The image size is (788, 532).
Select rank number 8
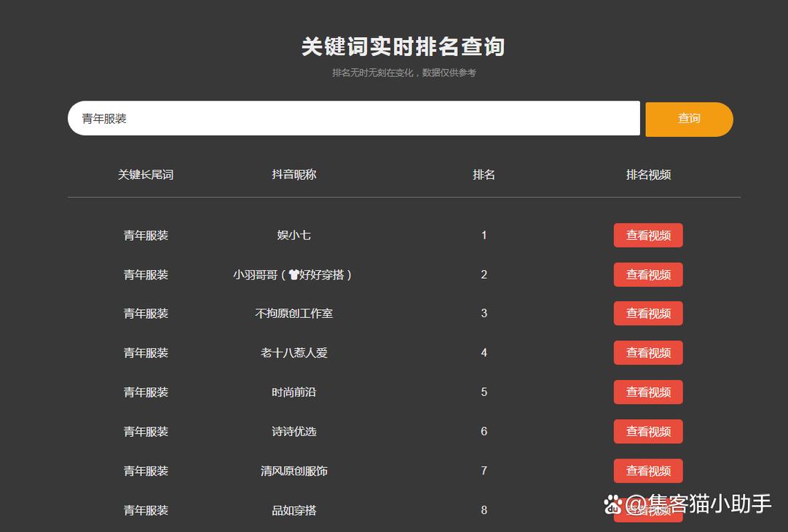coord(484,510)
